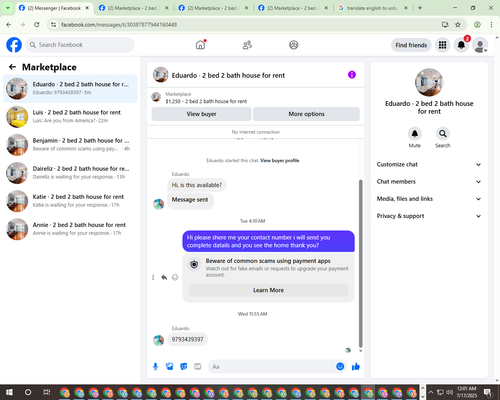Open Luis conversation in Marketplace list
This screenshot has width=500, height=400.
coord(70,117)
